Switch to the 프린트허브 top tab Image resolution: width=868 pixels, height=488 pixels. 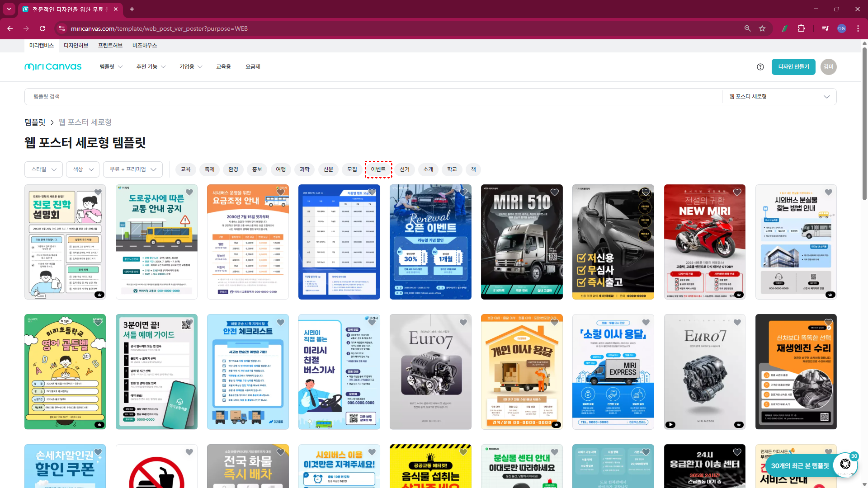click(x=110, y=46)
